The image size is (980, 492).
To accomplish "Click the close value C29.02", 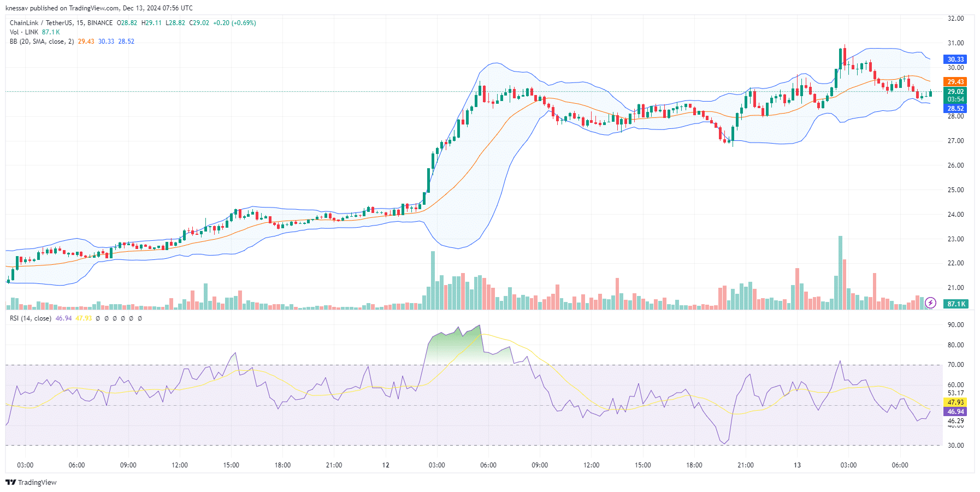I will point(199,23).
